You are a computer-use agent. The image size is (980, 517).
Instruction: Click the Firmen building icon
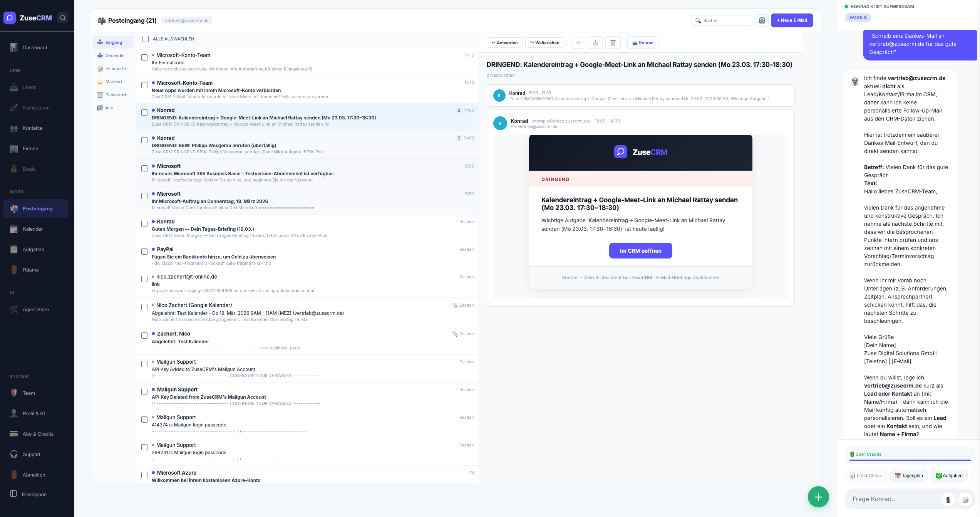[x=14, y=148]
